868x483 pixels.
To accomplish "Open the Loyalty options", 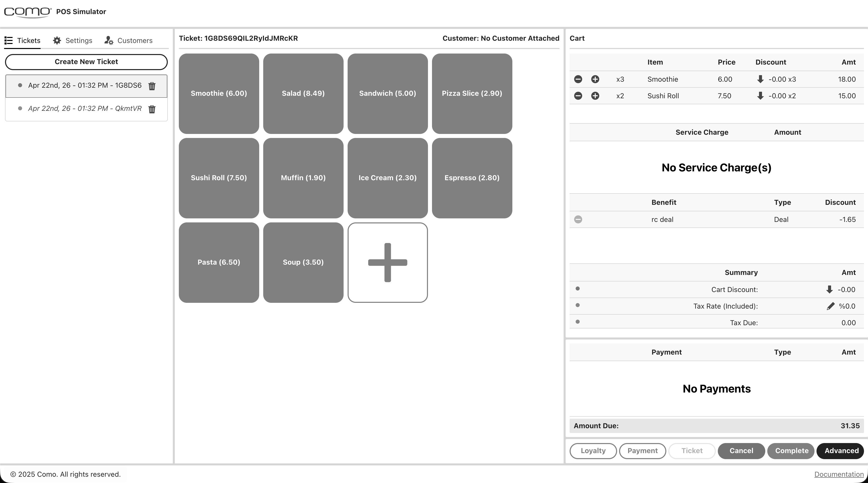I will pyautogui.click(x=593, y=451).
